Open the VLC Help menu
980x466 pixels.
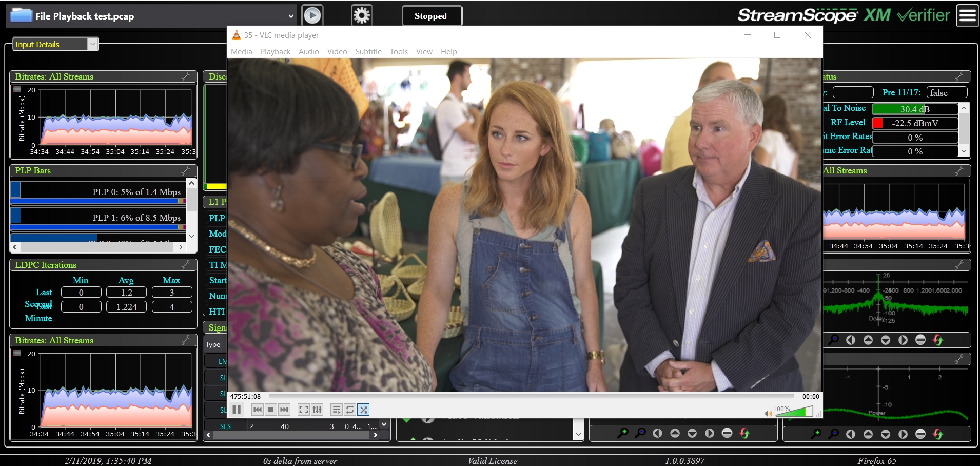(x=449, y=51)
